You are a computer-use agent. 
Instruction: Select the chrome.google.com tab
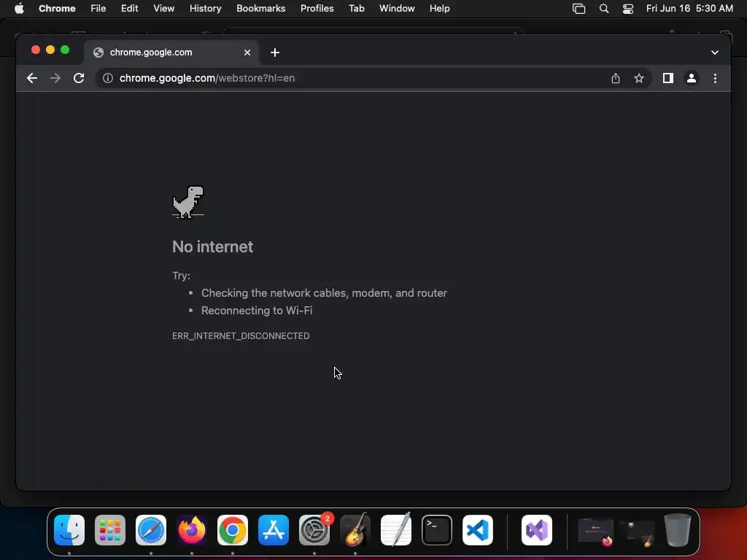coord(171,52)
